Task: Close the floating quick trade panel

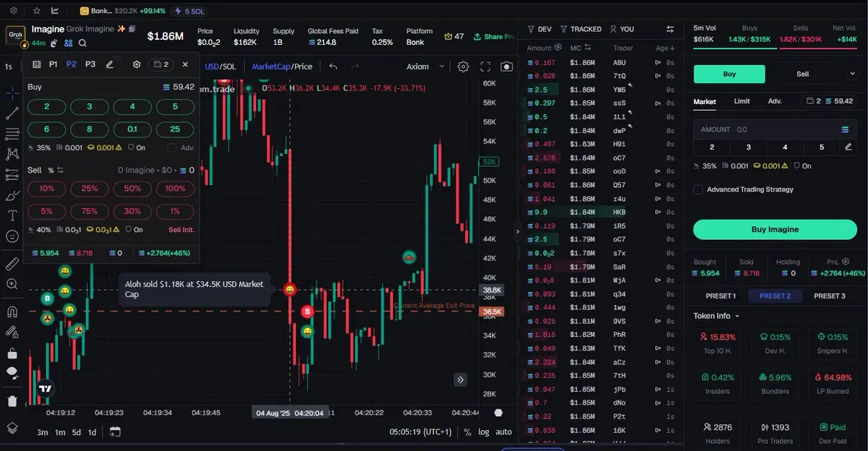Action: [x=185, y=64]
